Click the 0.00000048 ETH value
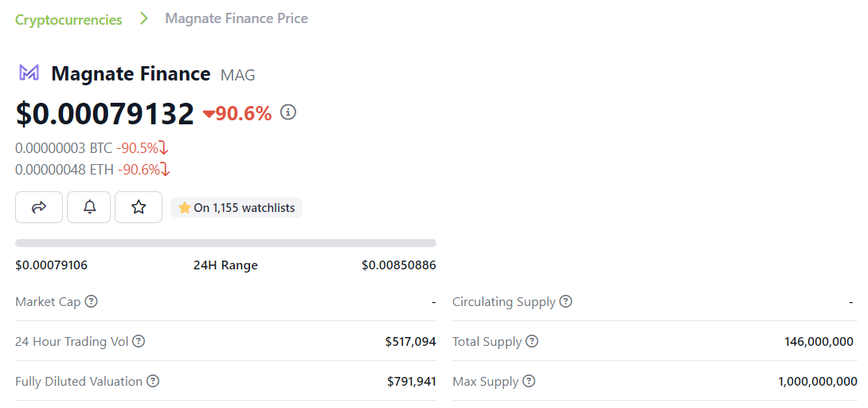Image resolution: width=868 pixels, height=408 pixels. pyautogui.click(x=65, y=170)
